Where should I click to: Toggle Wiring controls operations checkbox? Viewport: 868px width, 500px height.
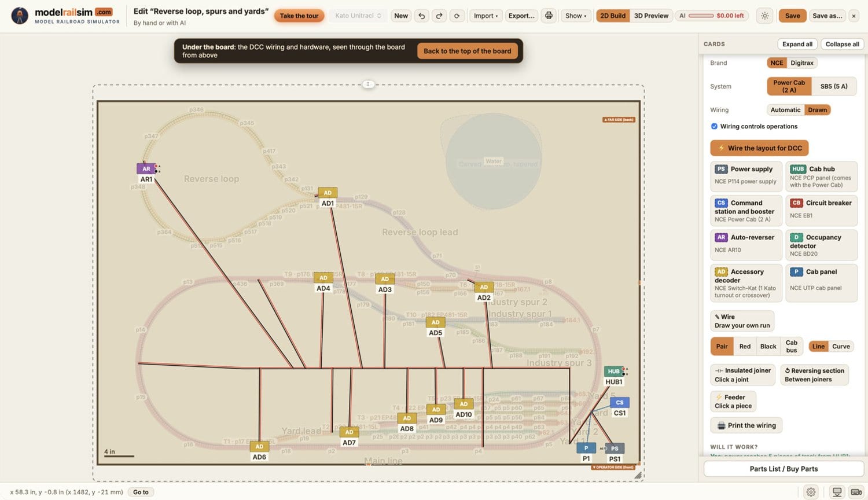pyautogui.click(x=714, y=126)
